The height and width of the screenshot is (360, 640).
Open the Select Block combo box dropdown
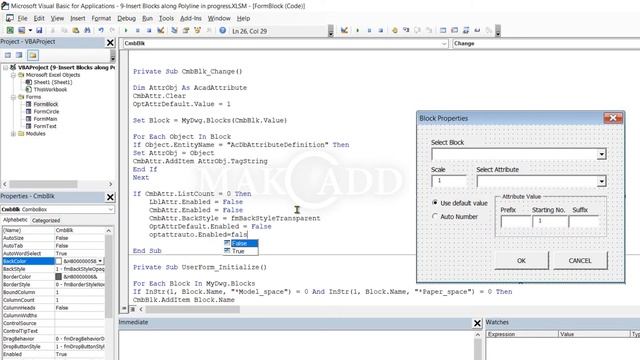601,154
